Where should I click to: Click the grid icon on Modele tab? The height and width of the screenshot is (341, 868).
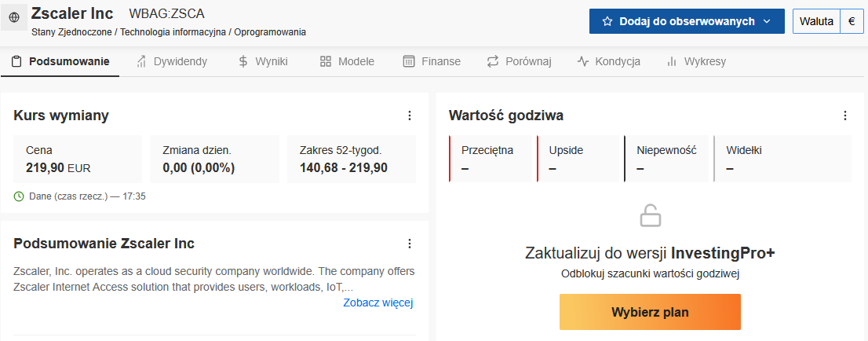tap(326, 61)
